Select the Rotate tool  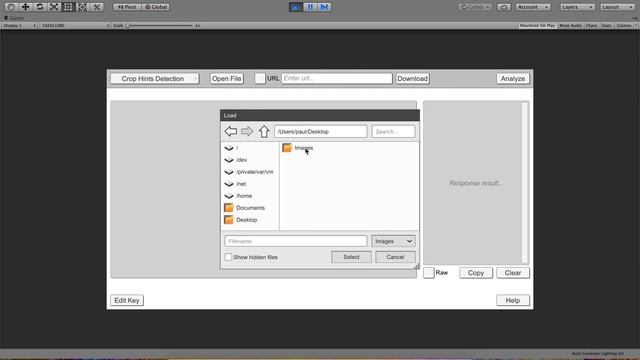[x=40, y=7]
